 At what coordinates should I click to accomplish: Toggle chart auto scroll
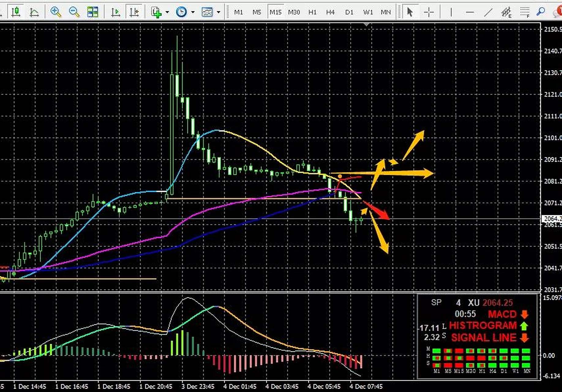pos(115,12)
